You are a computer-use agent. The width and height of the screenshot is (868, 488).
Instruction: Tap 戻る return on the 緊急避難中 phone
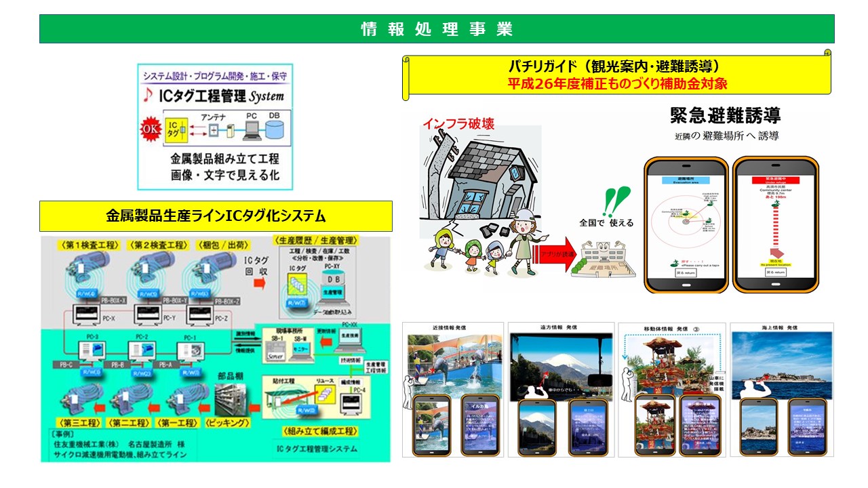[775, 272]
